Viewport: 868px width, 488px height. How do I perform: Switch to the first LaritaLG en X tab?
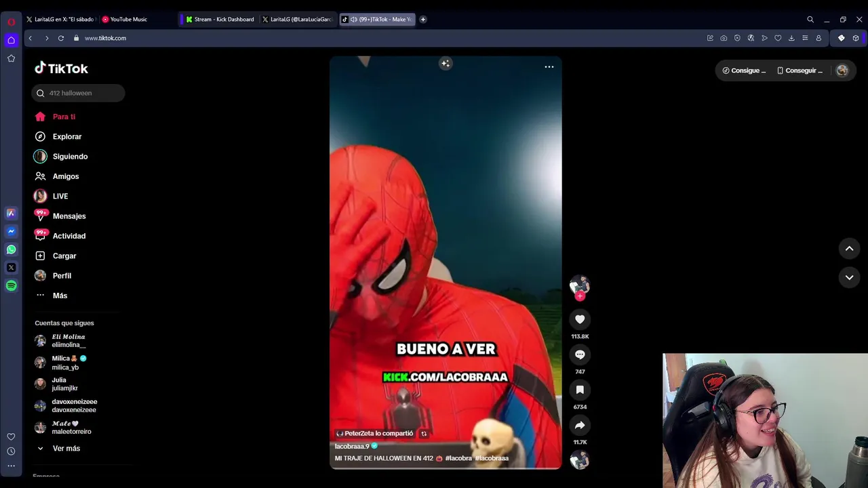point(61,20)
